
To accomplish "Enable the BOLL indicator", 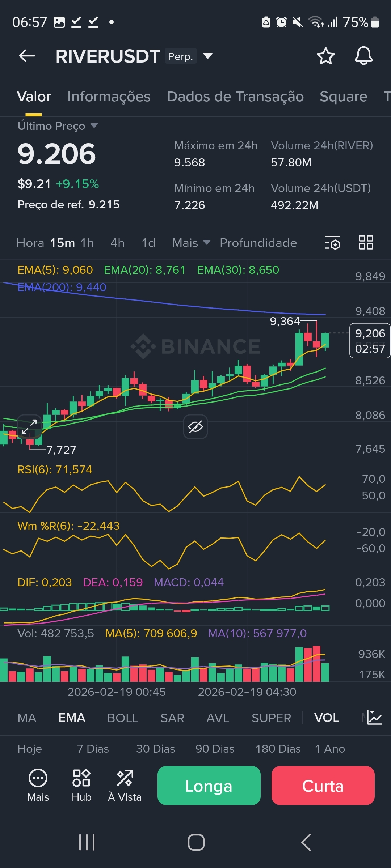I will [123, 718].
